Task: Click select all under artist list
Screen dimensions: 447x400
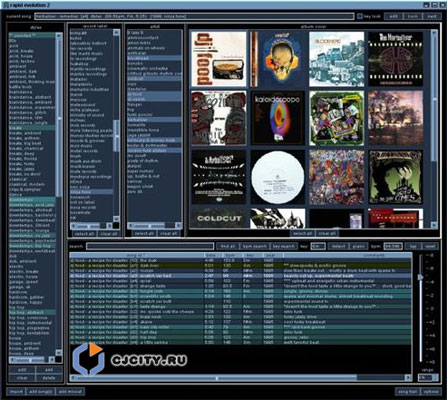Action: [144, 233]
